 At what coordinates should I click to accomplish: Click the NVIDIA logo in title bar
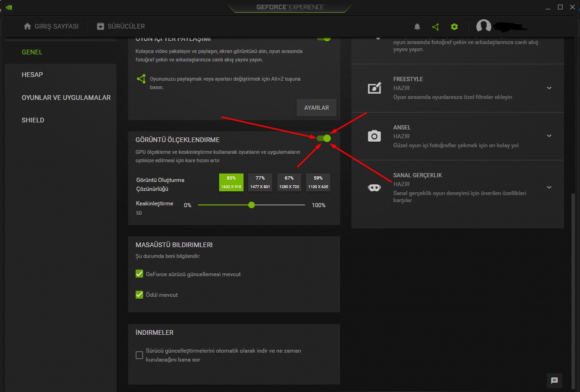click(x=8, y=7)
